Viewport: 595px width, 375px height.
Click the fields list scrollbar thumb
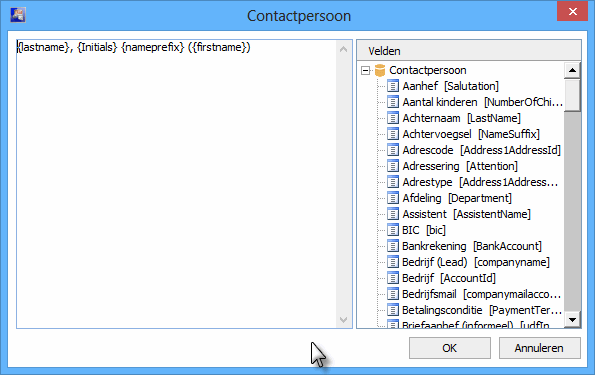point(572,95)
